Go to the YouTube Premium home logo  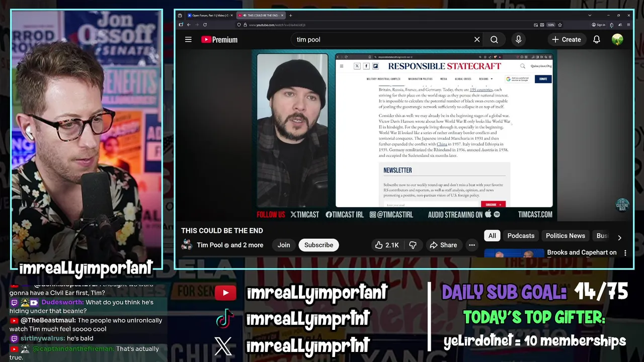(219, 40)
